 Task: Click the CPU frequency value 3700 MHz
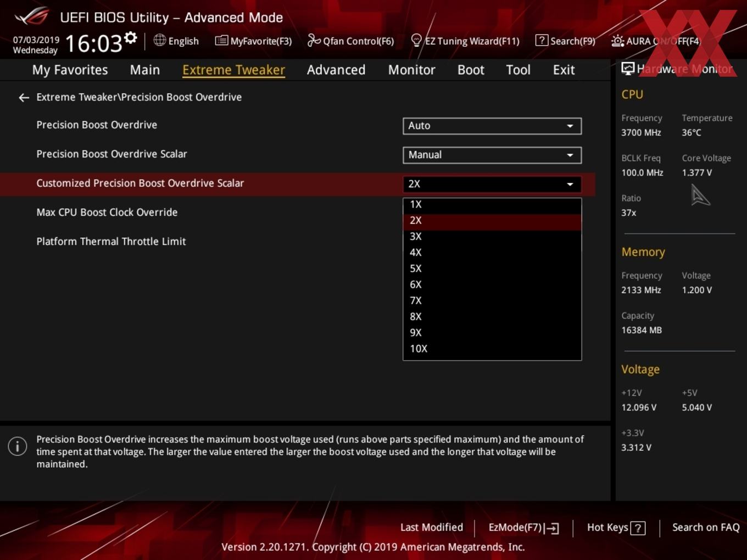tap(641, 133)
